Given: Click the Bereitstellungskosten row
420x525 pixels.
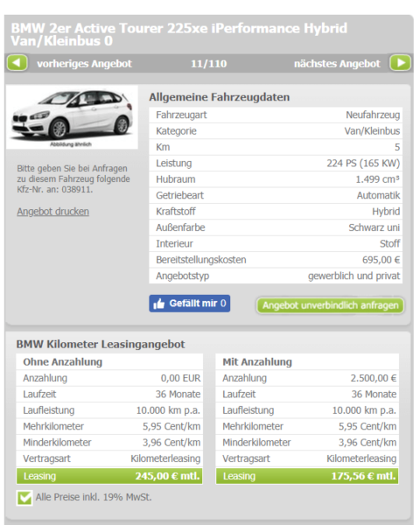Looking at the screenshot, I should 276,260.
